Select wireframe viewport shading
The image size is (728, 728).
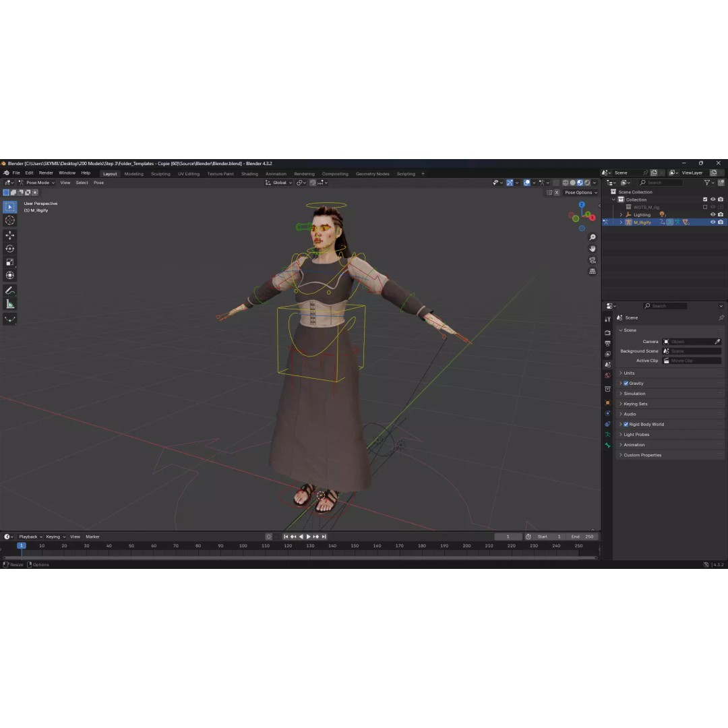point(566,183)
